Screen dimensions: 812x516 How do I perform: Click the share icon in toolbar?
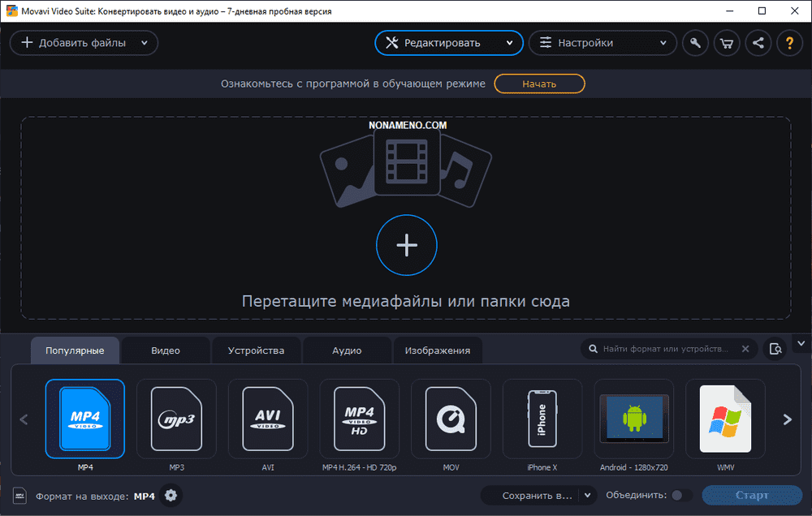coord(758,43)
